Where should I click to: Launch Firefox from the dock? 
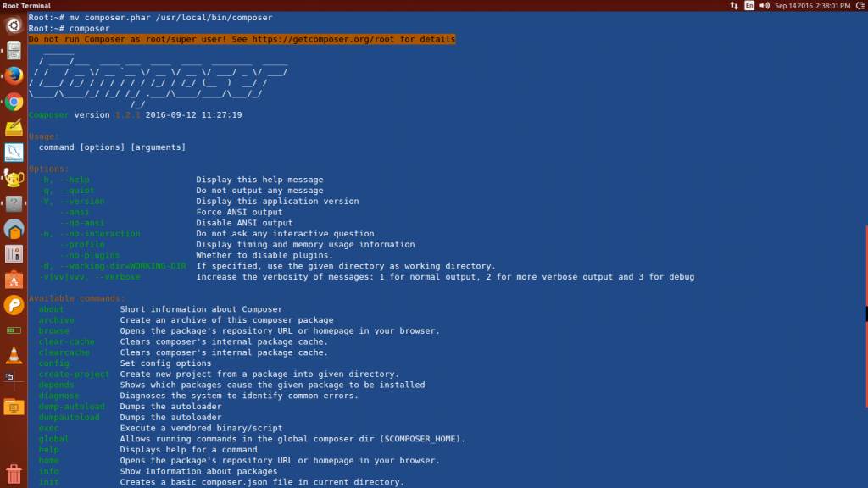tap(14, 75)
